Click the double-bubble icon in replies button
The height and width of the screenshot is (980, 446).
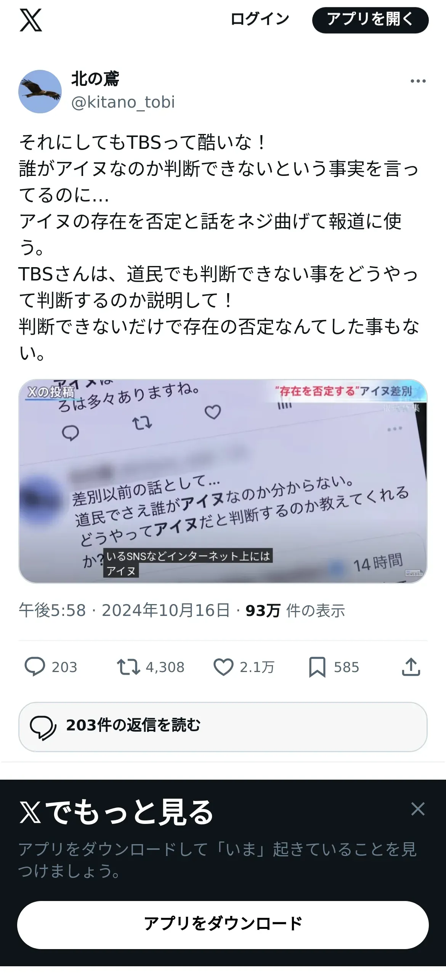43,727
